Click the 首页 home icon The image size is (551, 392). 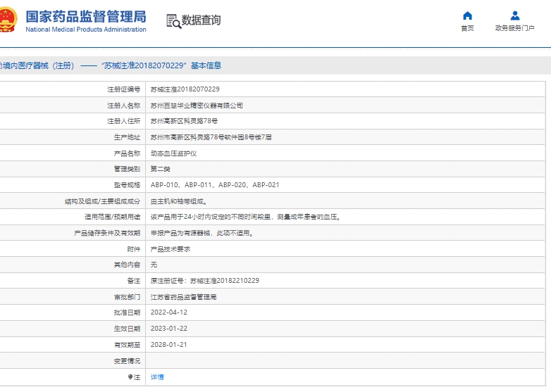(467, 15)
